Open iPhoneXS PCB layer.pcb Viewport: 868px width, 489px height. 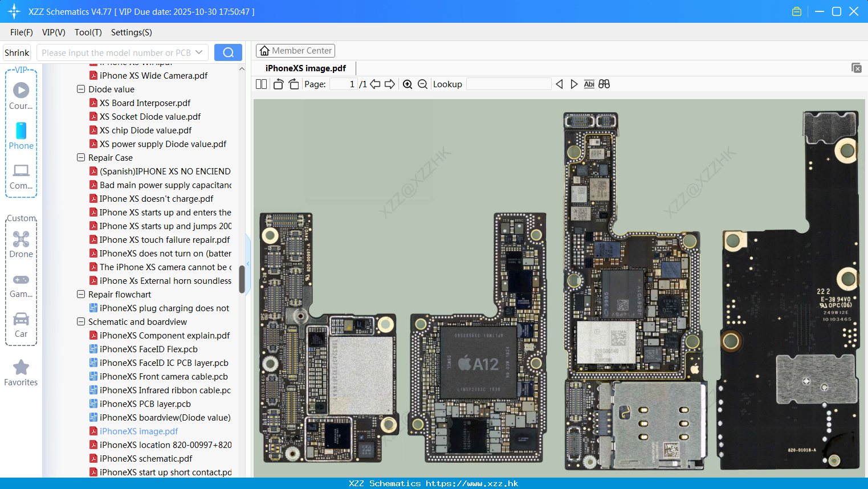[145, 404]
